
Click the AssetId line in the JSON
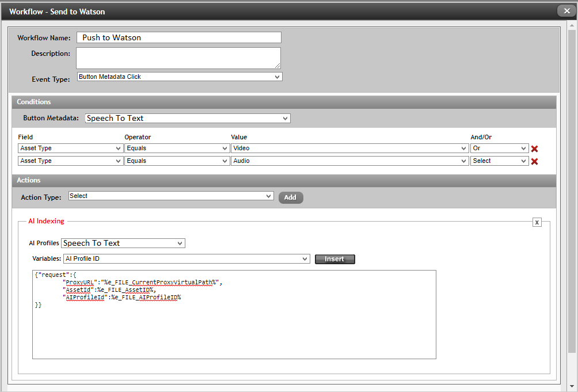point(109,290)
